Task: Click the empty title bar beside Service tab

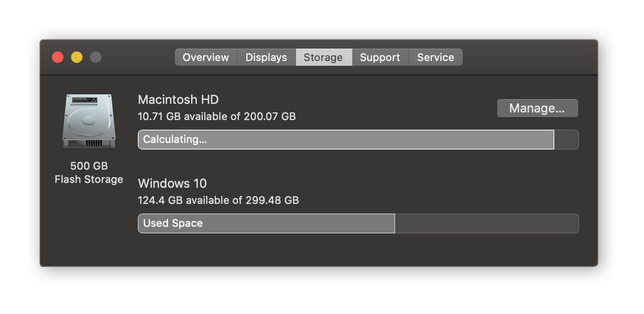Action: pos(529,57)
